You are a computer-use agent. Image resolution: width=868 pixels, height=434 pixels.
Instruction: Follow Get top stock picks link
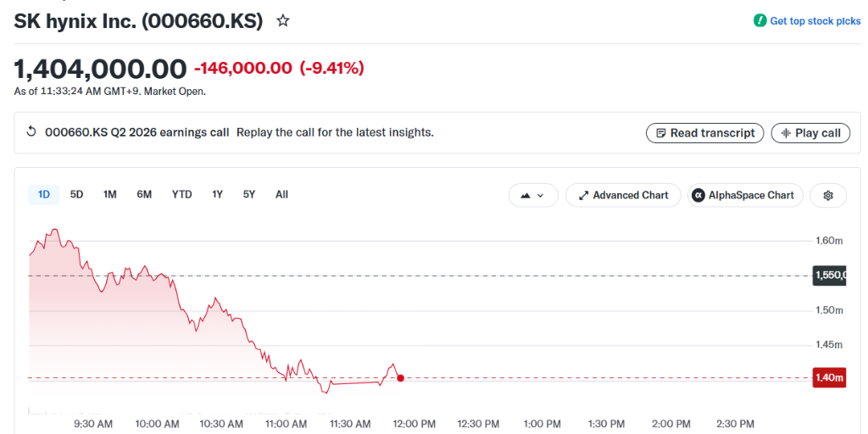point(815,21)
